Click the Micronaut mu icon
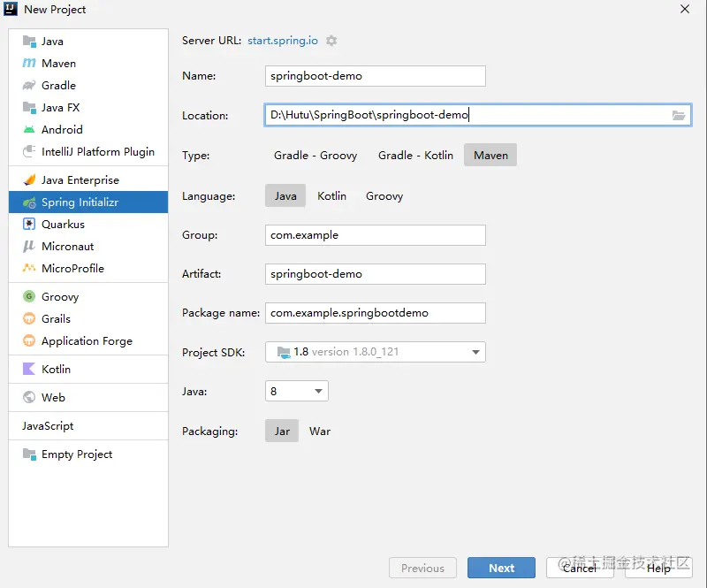The width and height of the screenshot is (707, 588). coord(29,246)
